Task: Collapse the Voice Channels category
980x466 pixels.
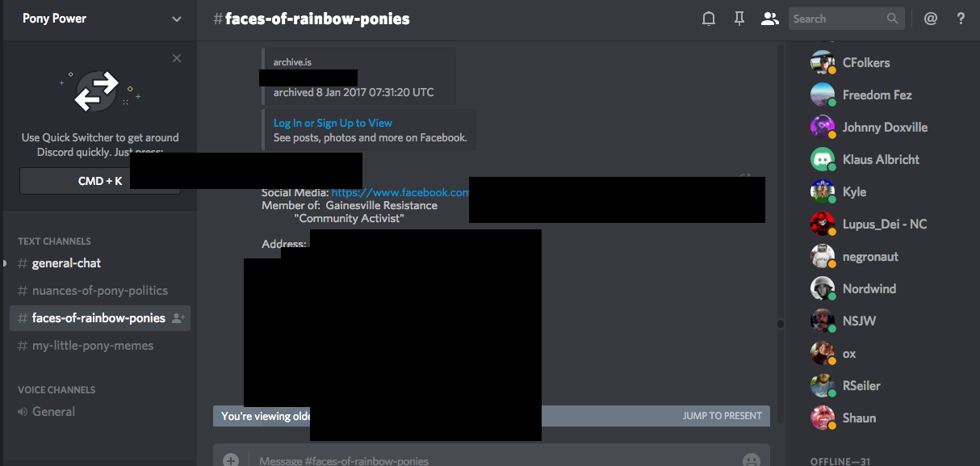Action: click(x=57, y=389)
